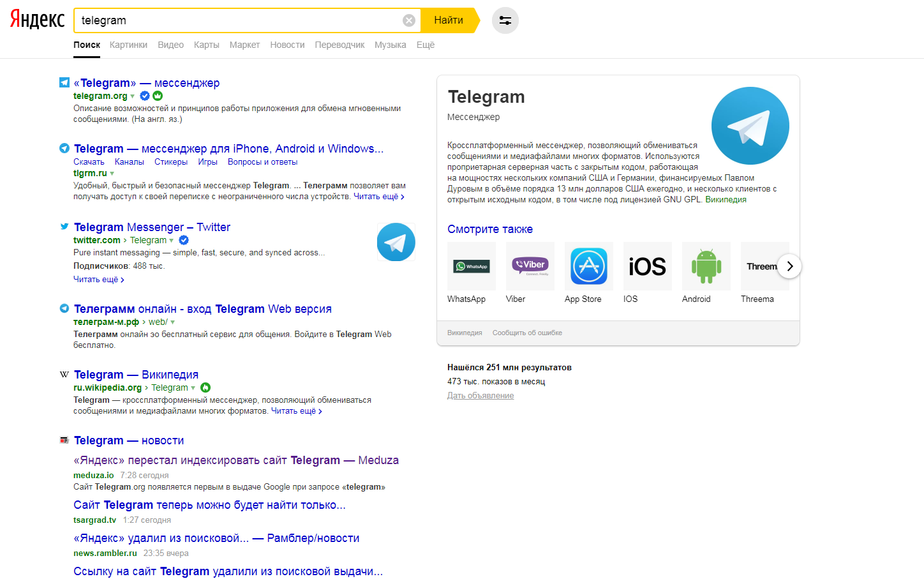This screenshot has width=924, height=579.
Task: Expand the dropdown arrow next to tlgrm.ru
Action: click(112, 174)
